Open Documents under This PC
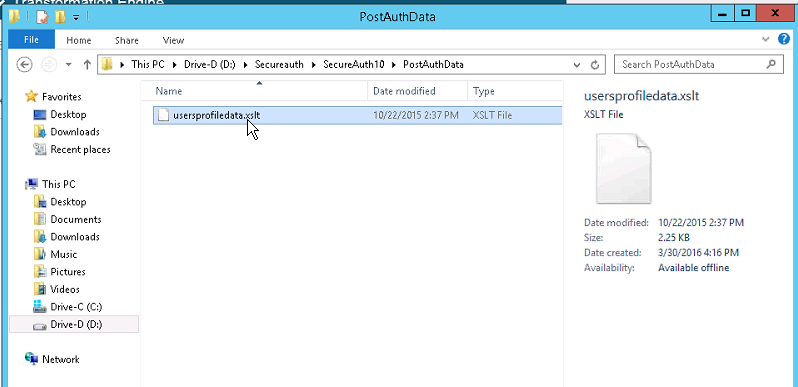 point(76,219)
